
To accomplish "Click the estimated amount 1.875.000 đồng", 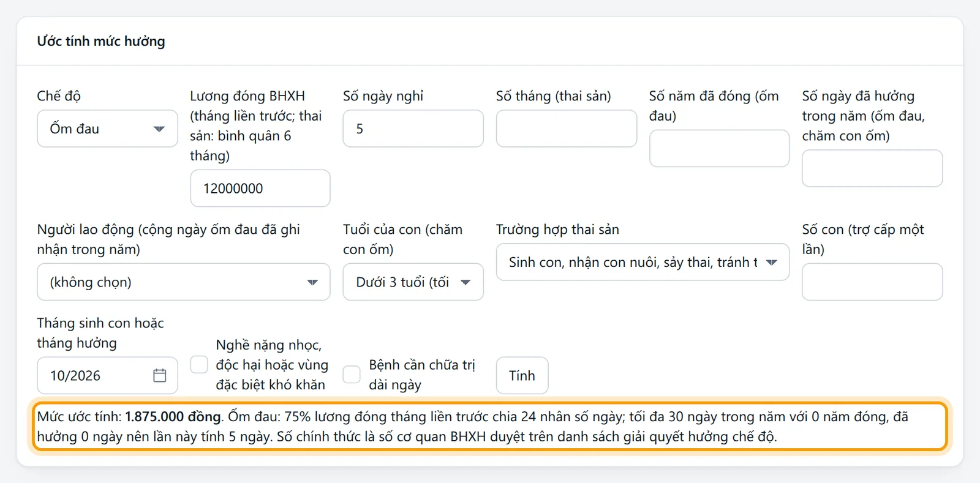I will tap(173, 417).
